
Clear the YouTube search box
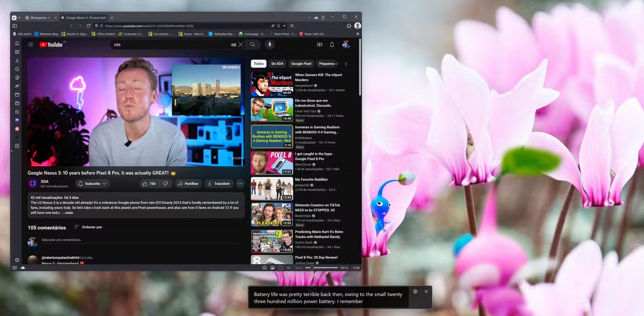tap(240, 44)
